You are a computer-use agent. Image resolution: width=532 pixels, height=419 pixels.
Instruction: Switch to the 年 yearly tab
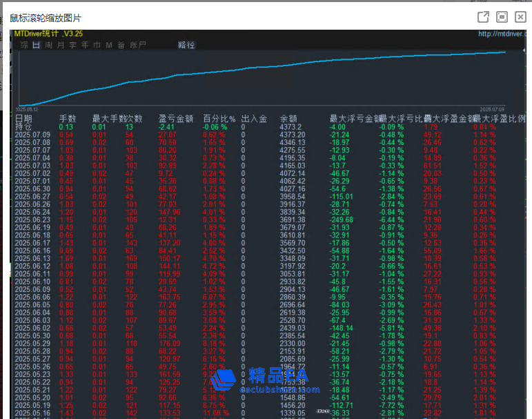point(85,45)
